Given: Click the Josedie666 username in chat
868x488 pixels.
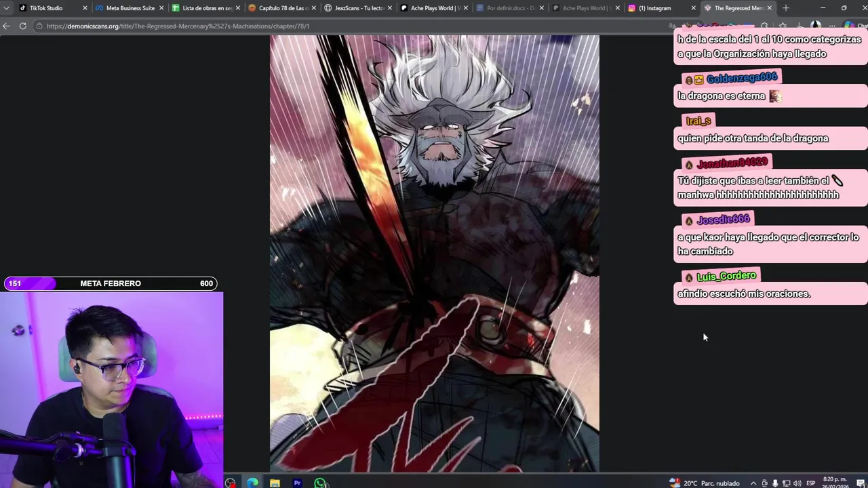Looking at the screenshot, I should [723, 220].
